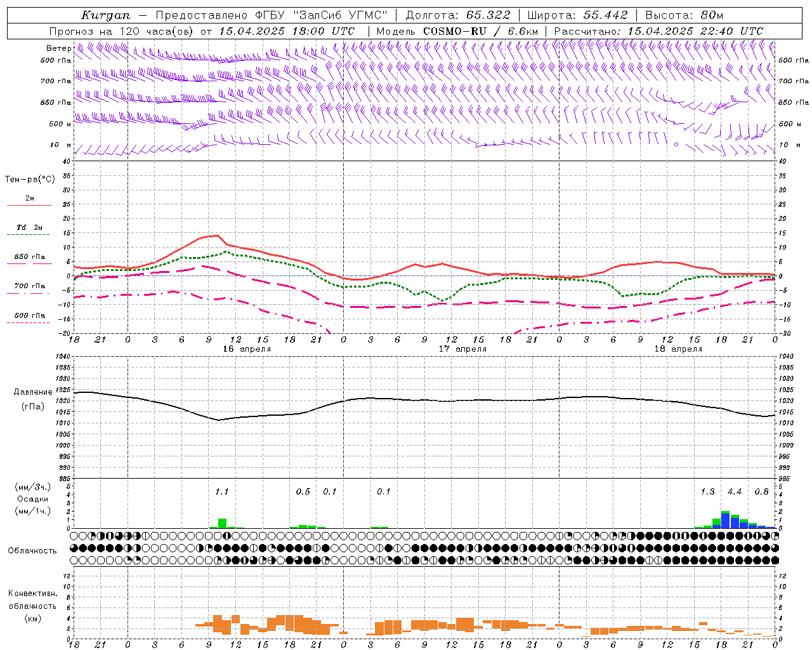This screenshot has width=812, height=650.
Task: Click the "Долгота: 65.322" header field
Action: [457, 15]
